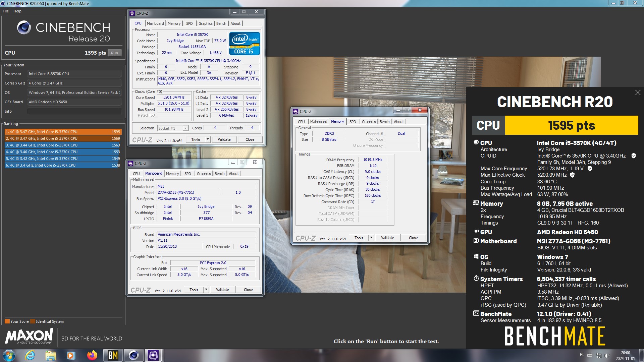Viewport: 644px width, 362px height.
Task: Close the BenchMate result overlay with X
Action: pos(638,93)
